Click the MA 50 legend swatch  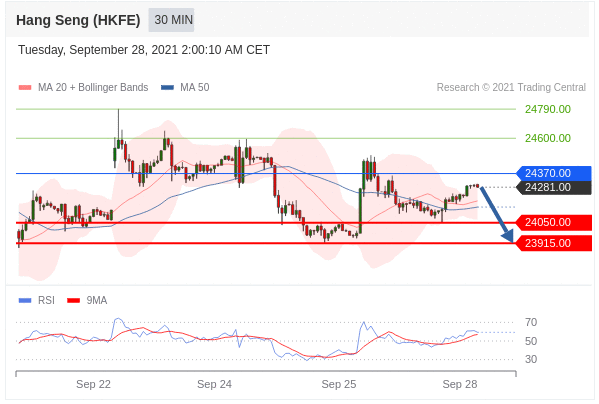tap(167, 87)
